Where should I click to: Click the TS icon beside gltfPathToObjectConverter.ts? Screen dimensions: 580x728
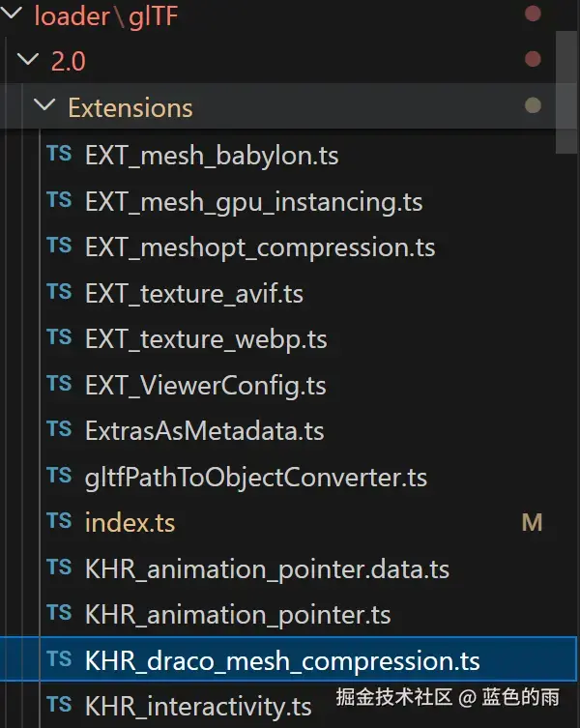pos(59,477)
